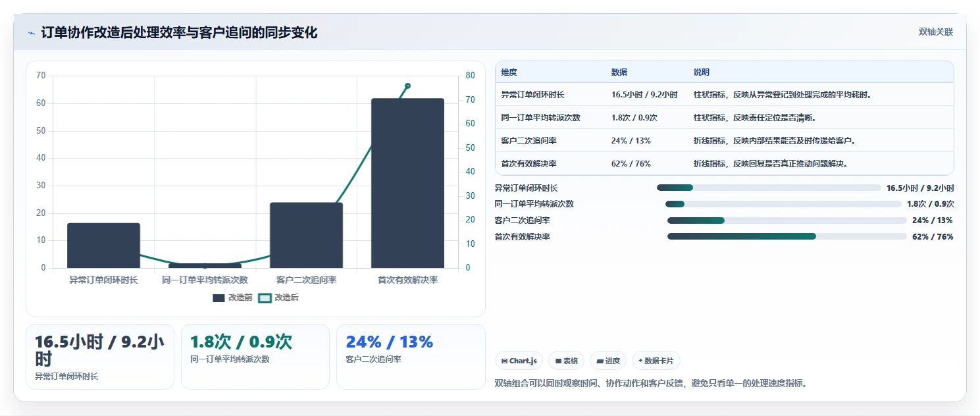Image resolution: width=980 pixels, height=416 pixels.
Task: Click the lightning icon beside the dashboard title
Action: [x=31, y=33]
